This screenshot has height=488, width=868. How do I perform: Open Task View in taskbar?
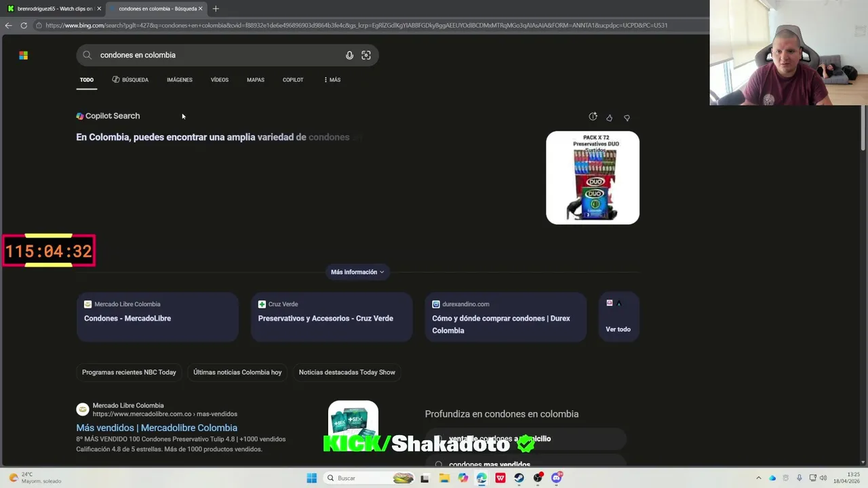point(425,478)
